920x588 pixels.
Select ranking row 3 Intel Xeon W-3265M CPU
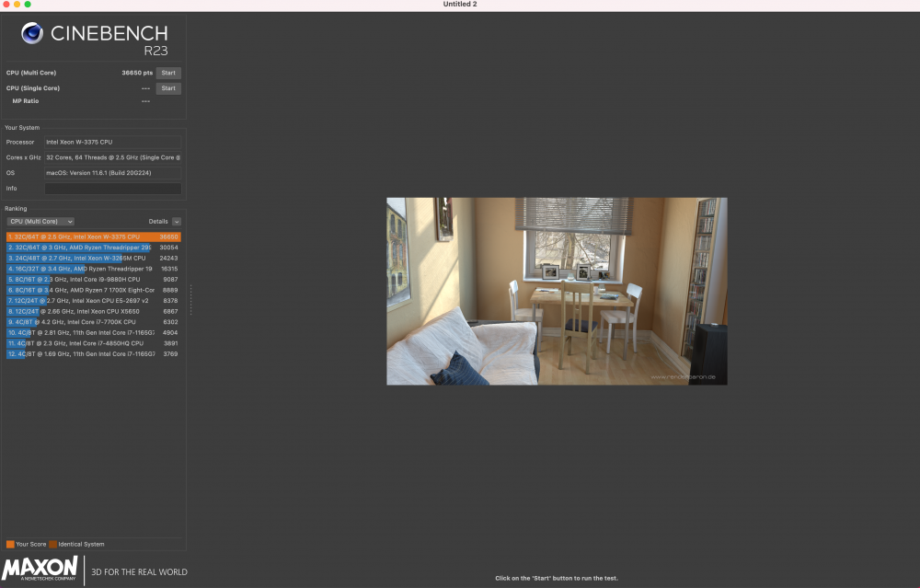[93, 259]
